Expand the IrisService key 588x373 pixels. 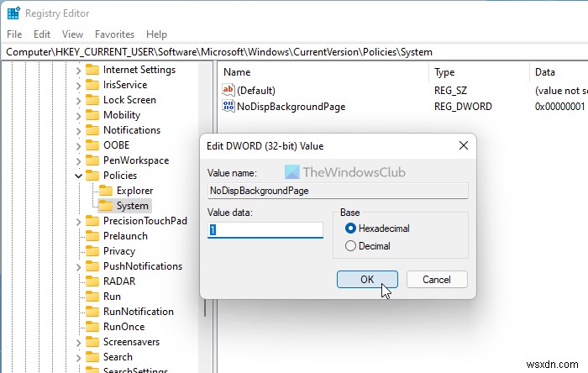tap(78, 86)
